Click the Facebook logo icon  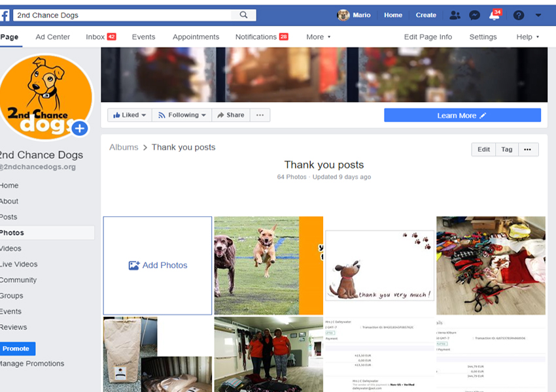coord(5,15)
